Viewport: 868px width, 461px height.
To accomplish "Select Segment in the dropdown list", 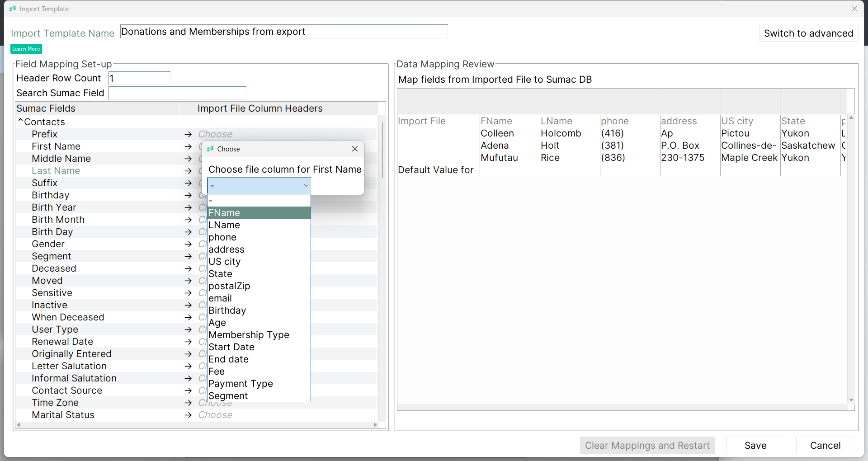I will point(259,396).
